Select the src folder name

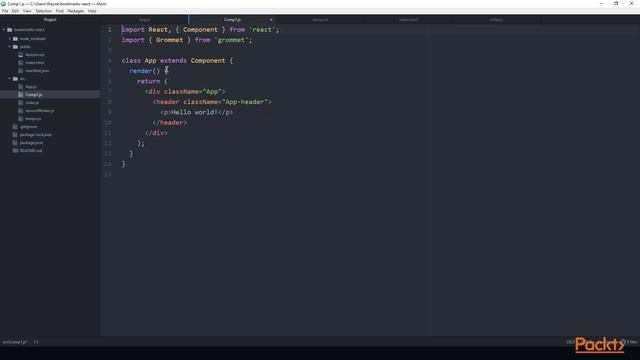[x=22, y=78]
